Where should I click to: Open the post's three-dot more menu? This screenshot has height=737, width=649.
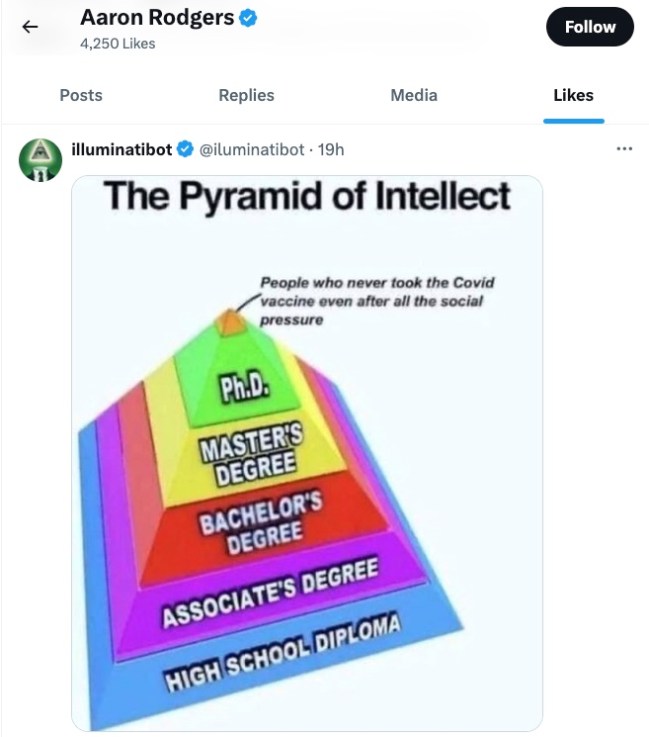625,149
